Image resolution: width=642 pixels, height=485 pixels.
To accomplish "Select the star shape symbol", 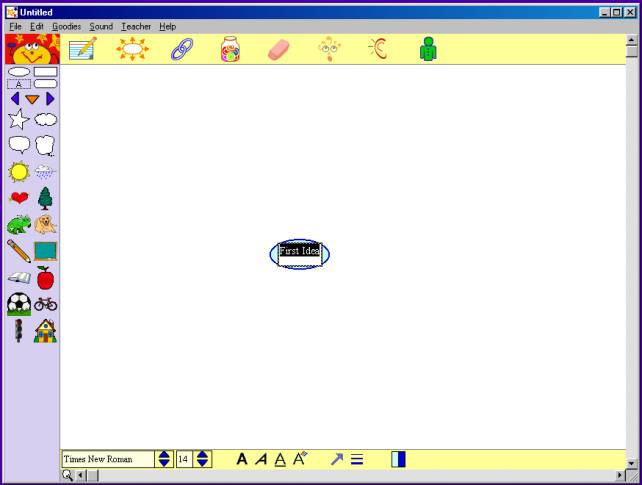I will (19, 119).
